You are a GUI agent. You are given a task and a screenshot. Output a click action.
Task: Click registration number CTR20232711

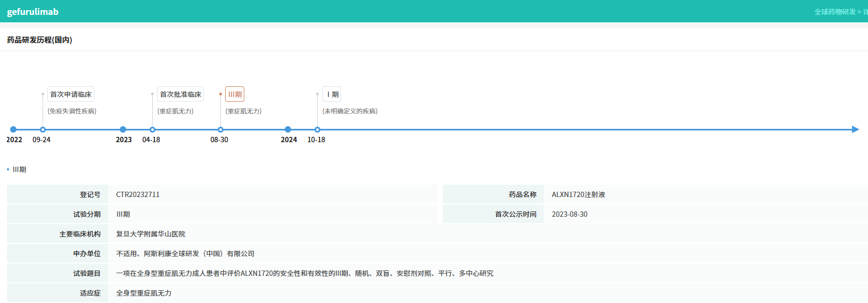coord(138,194)
